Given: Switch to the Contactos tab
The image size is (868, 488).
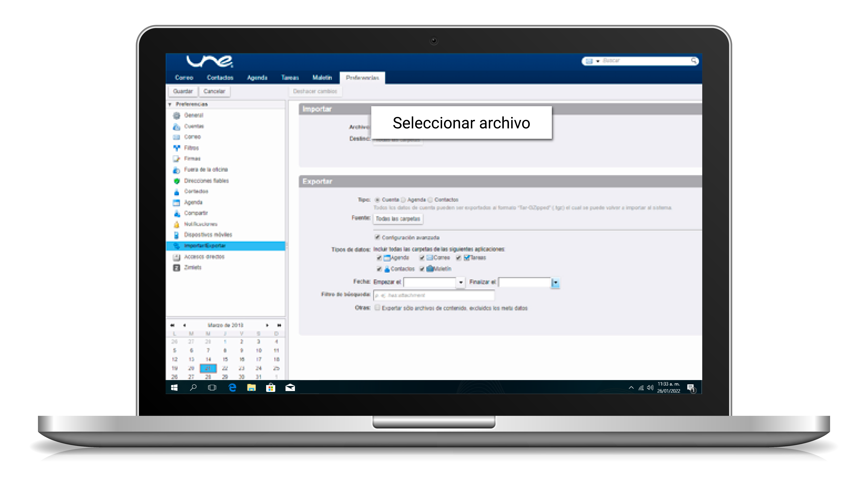Looking at the screenshot, I should point(220,78).
